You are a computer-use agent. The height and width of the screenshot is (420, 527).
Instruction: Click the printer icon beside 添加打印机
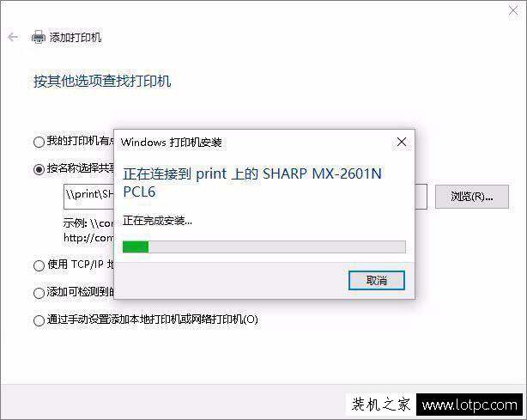tap(39, 37)
